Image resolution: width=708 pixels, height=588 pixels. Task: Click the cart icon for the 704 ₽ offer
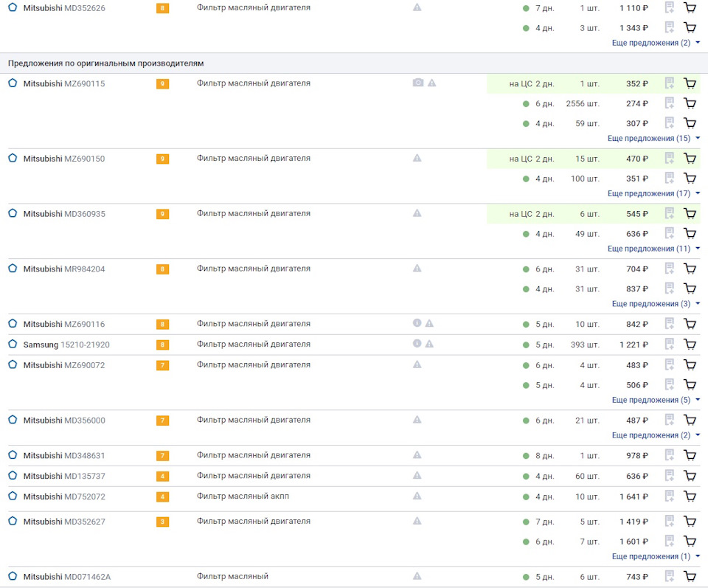click(x=690, y=269)
